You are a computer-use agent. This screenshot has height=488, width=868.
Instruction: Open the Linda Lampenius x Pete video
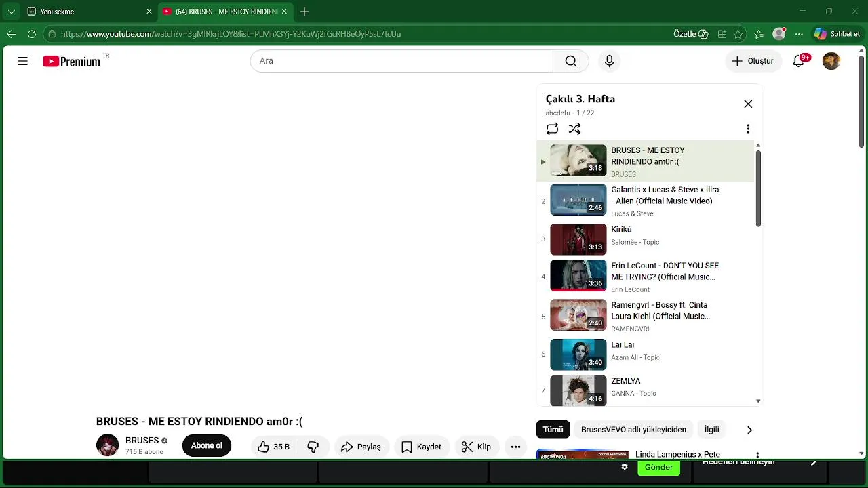[677, 454]
